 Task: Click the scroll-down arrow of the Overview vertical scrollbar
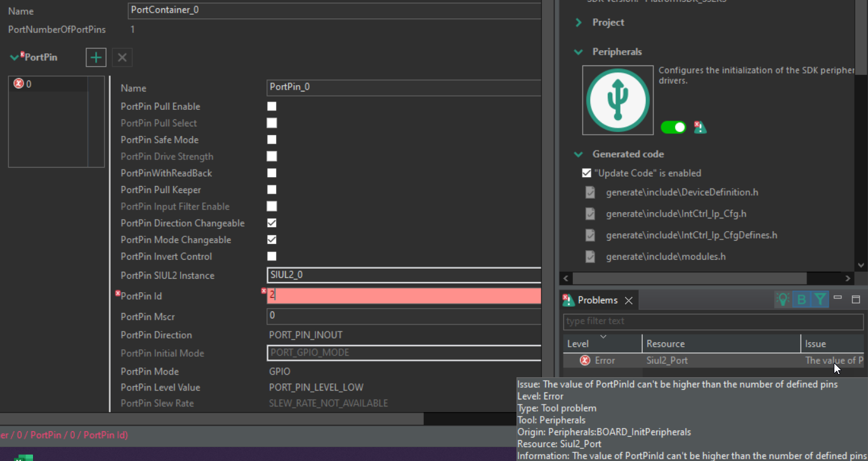click(861, 265)
